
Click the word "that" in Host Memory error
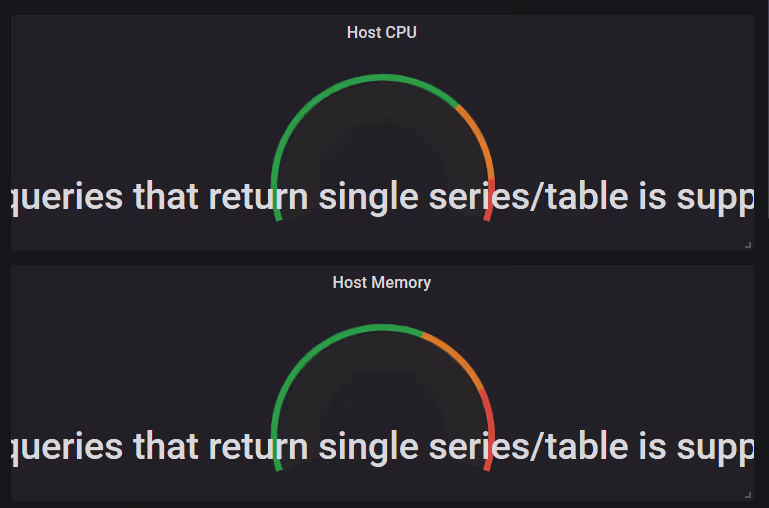[x=167, y=447]
